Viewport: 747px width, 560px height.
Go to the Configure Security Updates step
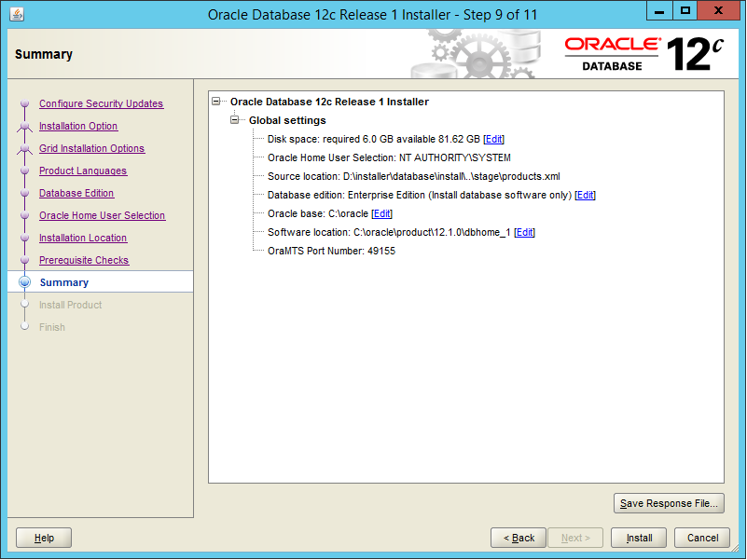tap(101, 103)
